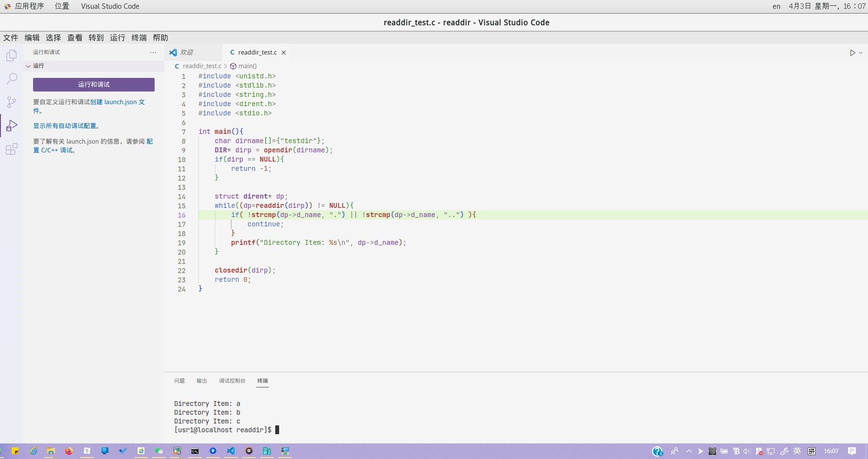This screenshot has height=459, width=868.
Task: Click the closedir call on line 22
Action: tap(231, 270)
